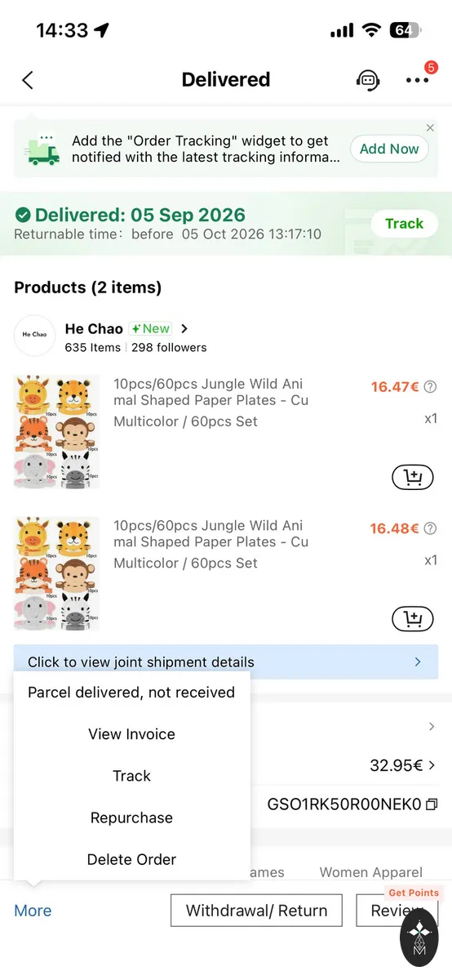452x980 pixels.
Task: Open the three-dot menu with notification badge
Action: pyautogui.click(x=417, y=79)
